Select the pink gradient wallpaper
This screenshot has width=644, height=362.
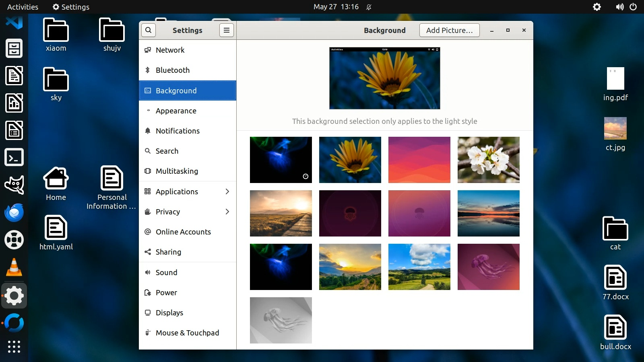(x=419, y=160)
